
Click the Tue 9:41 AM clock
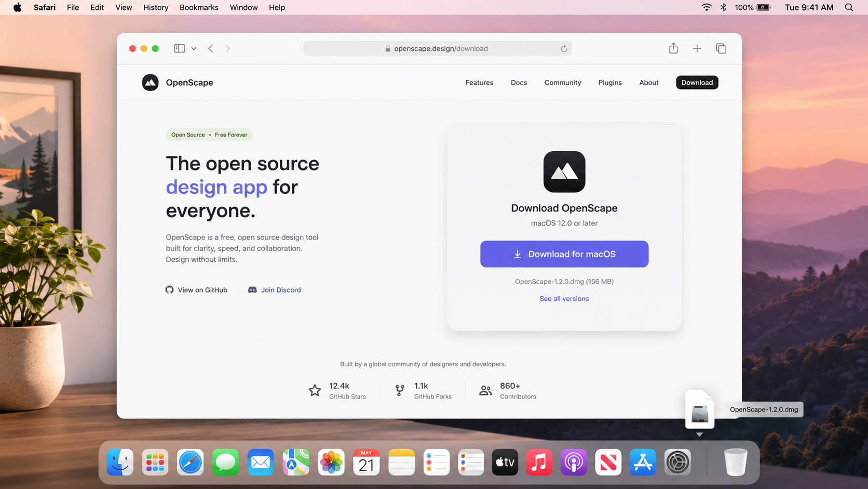coord(809,7)
